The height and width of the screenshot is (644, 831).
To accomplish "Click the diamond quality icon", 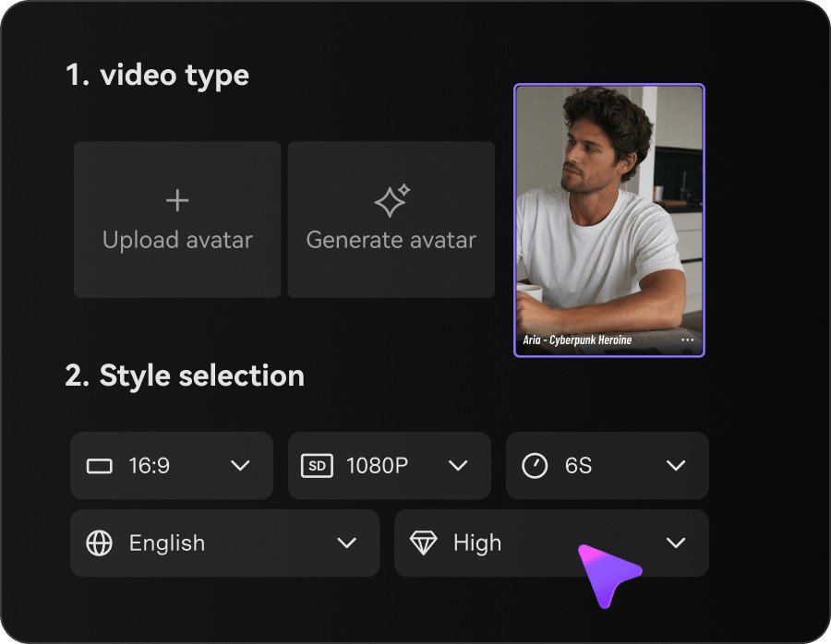I will pyautogui.click(x=424, y=543).
